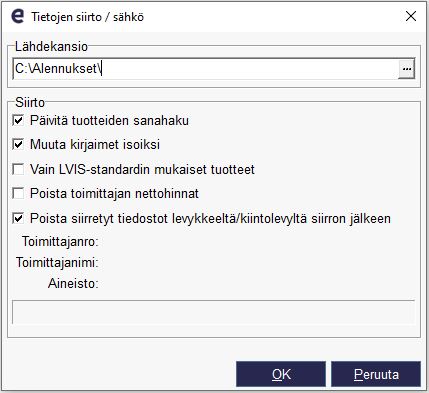Open folder browse button with three dots
Image resolution: width=429 pixels, height=393 pixels.
pyautogui.click(x=406, y=69)
